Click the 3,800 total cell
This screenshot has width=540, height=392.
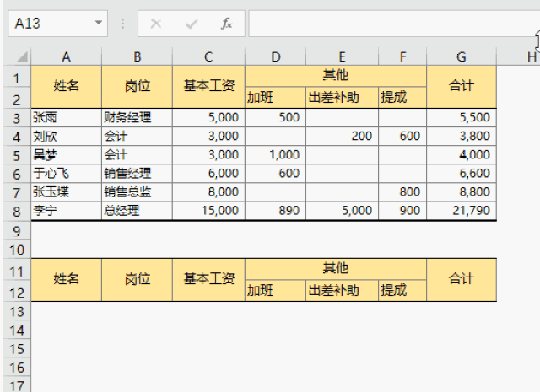pyautogui.click(x=462, y=137)
